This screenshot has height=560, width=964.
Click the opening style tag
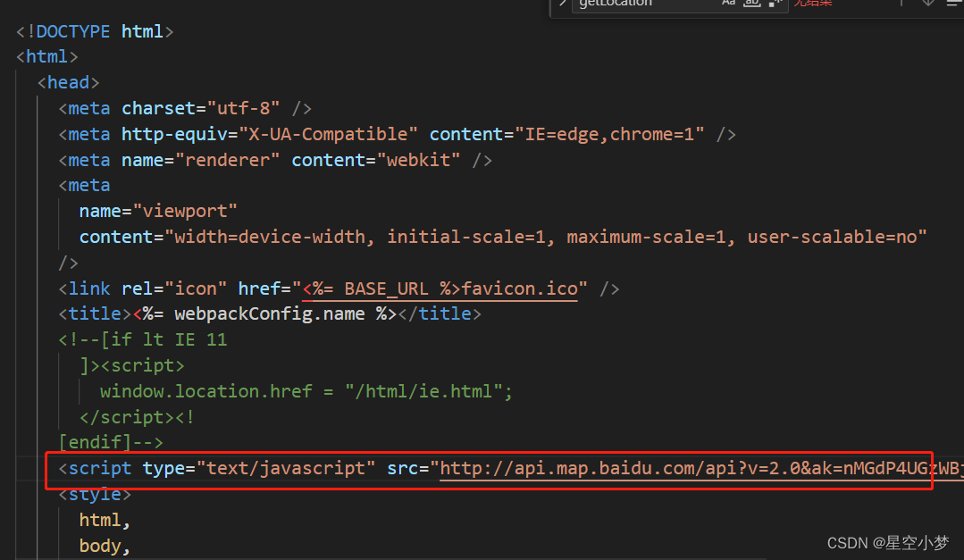click(x=95, y=494)
